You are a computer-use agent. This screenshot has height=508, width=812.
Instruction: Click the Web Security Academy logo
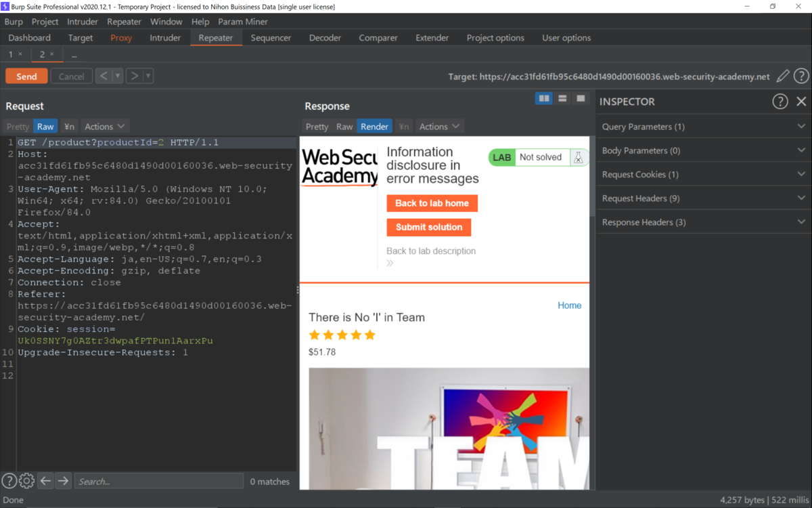(339, 167)
